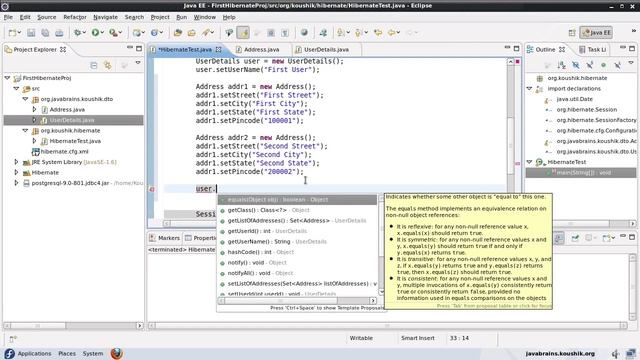Click the Firefox icon in the taskbar
Screen dimensions: 640x360
pyautogui.click(x=116, y=353)
